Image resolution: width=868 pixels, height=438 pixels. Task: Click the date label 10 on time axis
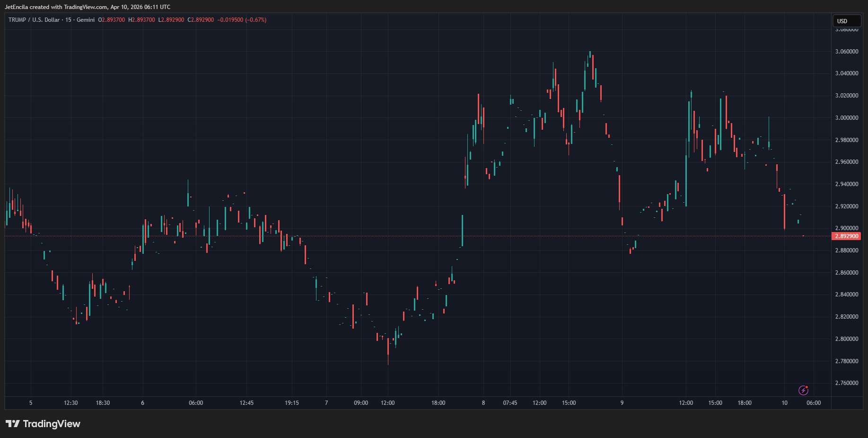click(784, 403)
